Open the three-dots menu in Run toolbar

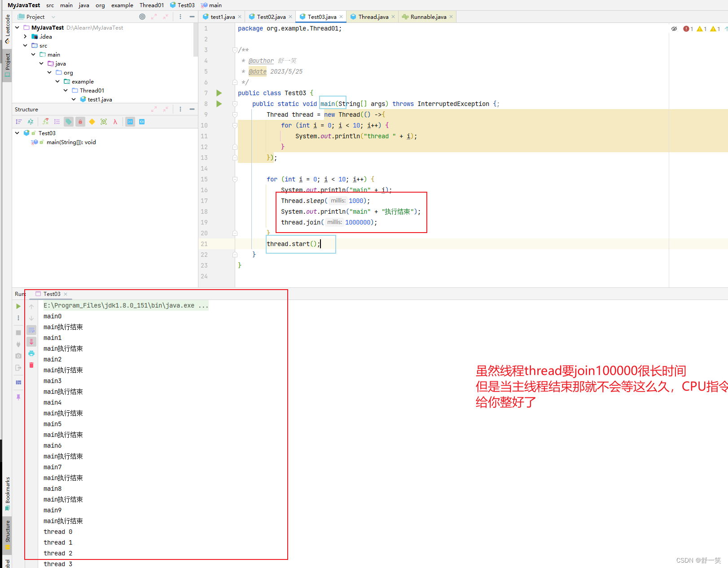tap(18, 318)
